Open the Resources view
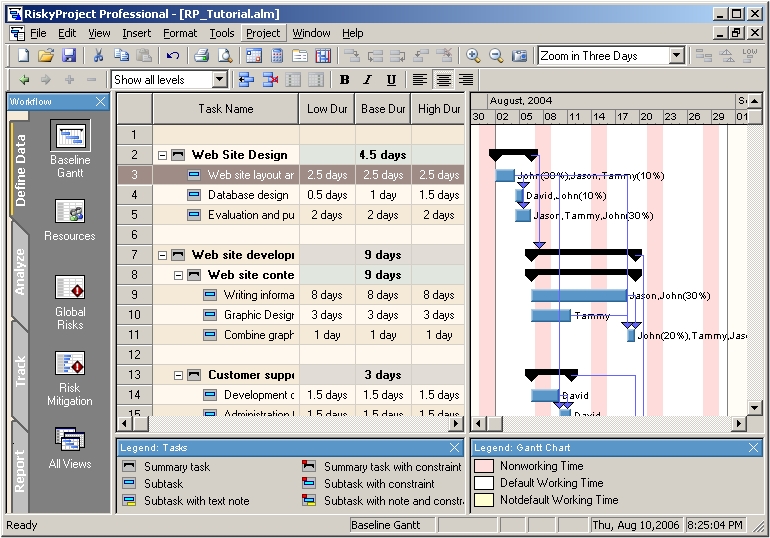The width and height of the screenshot is (770, 538). [x=70, y=220]
